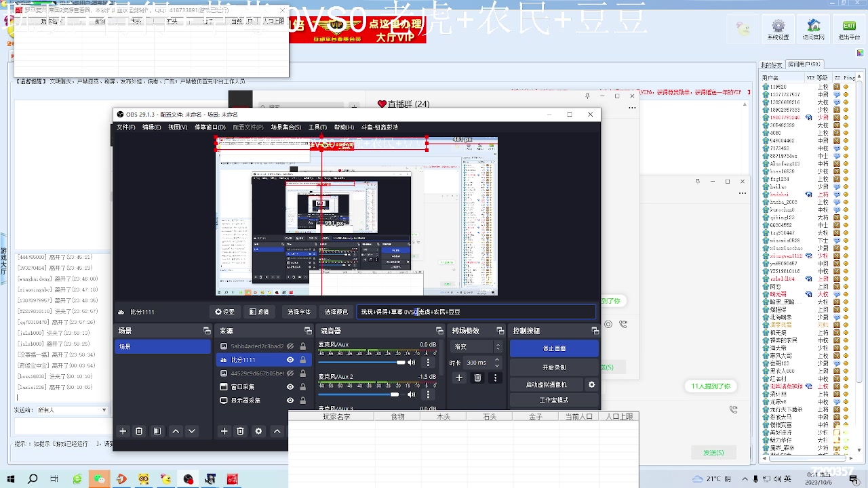The height and width of the screenshot is (488, 868).
Task: Show the hidden 44529c9d667b05be source
Action: [290, 373]
